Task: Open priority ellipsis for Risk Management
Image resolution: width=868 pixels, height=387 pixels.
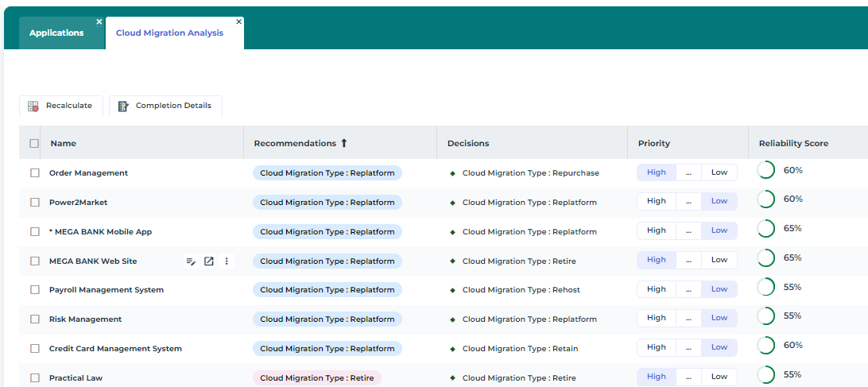Action: 688,319
